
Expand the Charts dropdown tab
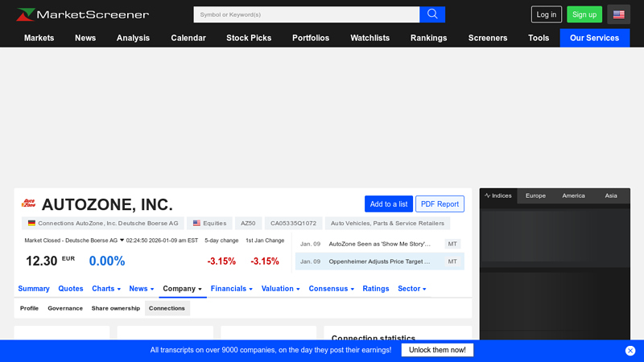(x=106, y=289)
